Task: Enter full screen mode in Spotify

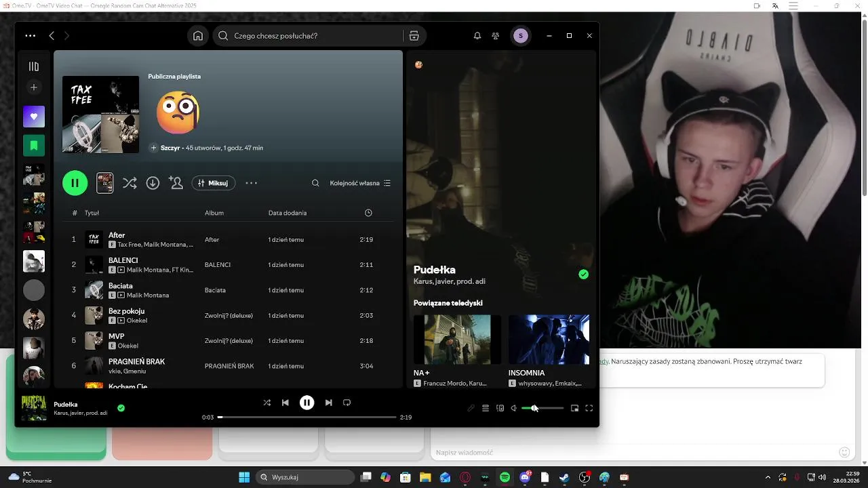Action: click(589, 408)
